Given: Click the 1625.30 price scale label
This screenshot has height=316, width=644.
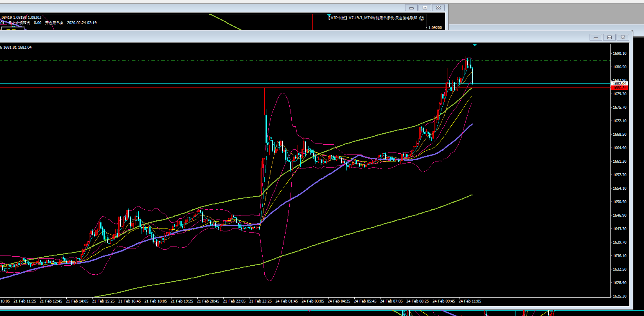Looking at the screenshot, I should click(x=619, y=296).
